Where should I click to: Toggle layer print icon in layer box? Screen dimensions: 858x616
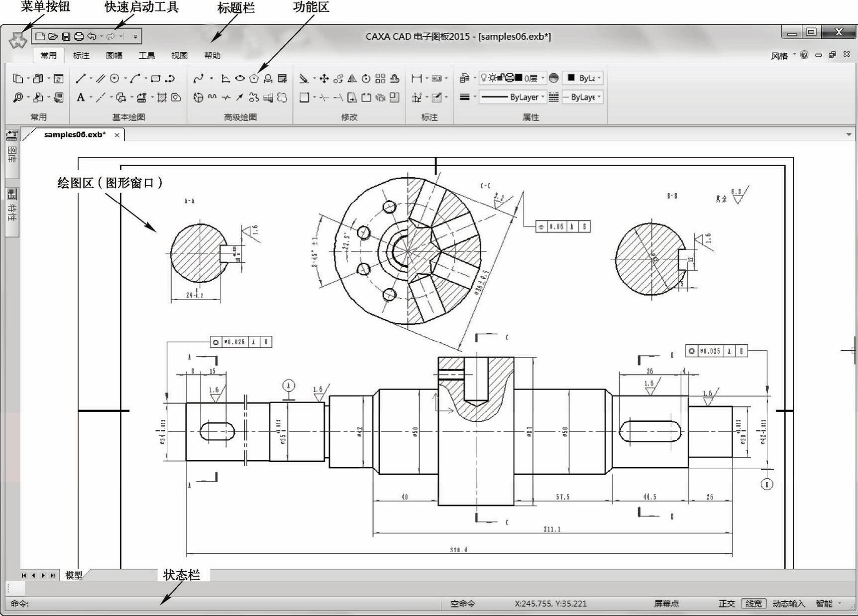(510, 78)
